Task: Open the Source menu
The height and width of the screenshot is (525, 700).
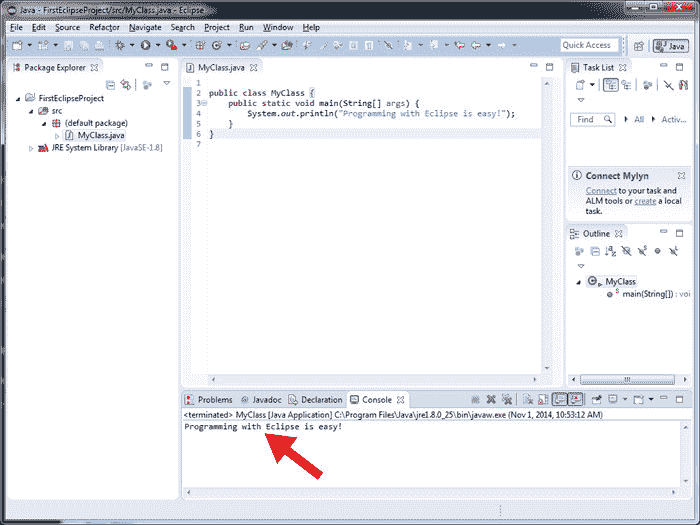Action: click(67, 27)
